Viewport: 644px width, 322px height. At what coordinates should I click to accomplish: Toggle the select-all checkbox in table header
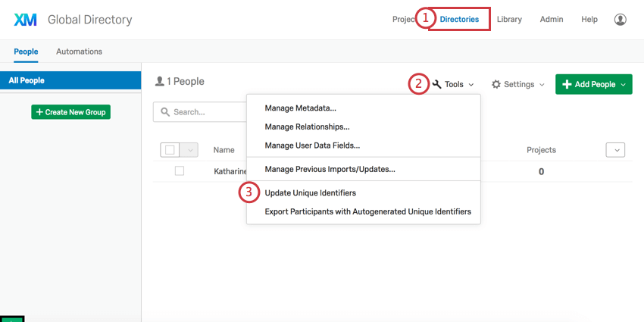pyautogui.click(x=170, y=150)
